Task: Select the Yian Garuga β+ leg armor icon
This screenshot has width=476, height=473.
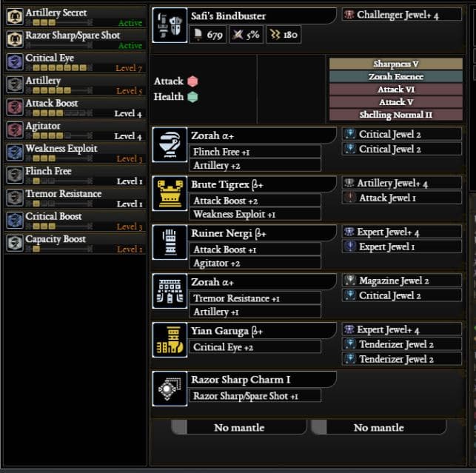Action: (x=170, y=340)
